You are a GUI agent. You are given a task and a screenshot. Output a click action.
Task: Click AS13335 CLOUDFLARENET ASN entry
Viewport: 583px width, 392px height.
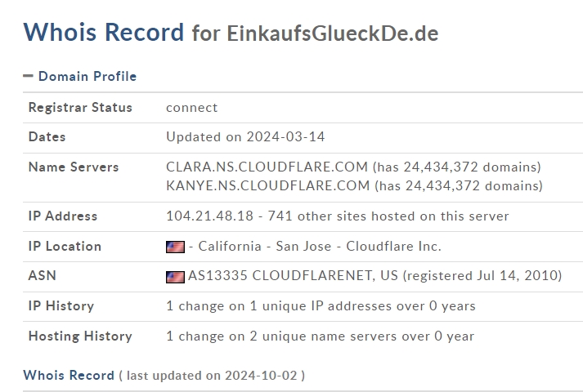(293, 275)
